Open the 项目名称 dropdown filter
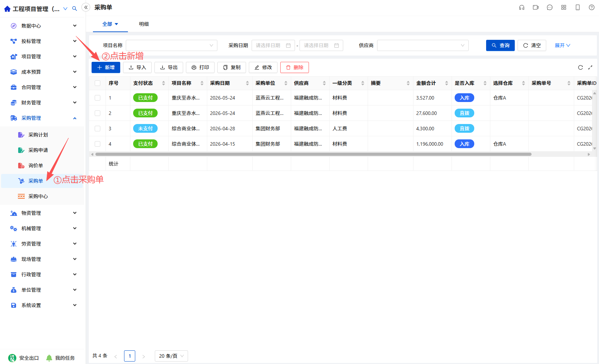This screenshot has height=364, width=599. tap(172, 45)
